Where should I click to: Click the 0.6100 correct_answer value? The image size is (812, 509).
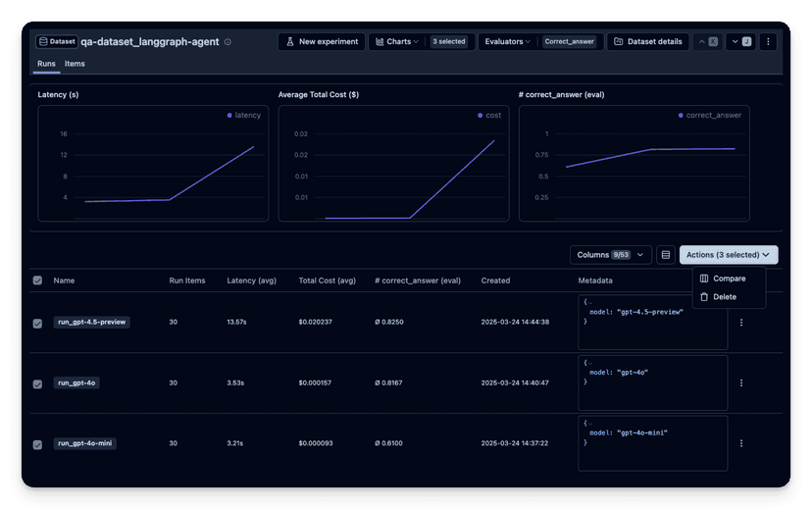388,443
